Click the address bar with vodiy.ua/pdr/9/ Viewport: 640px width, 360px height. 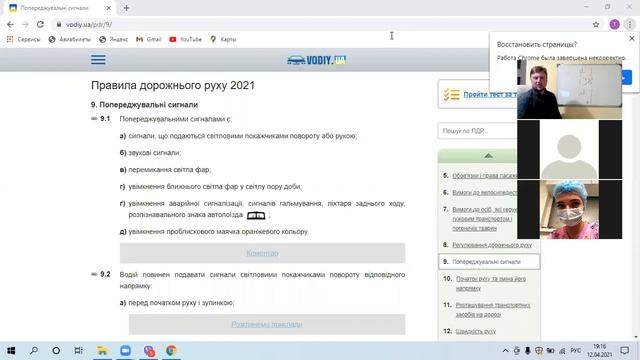[x=322, y=24]
